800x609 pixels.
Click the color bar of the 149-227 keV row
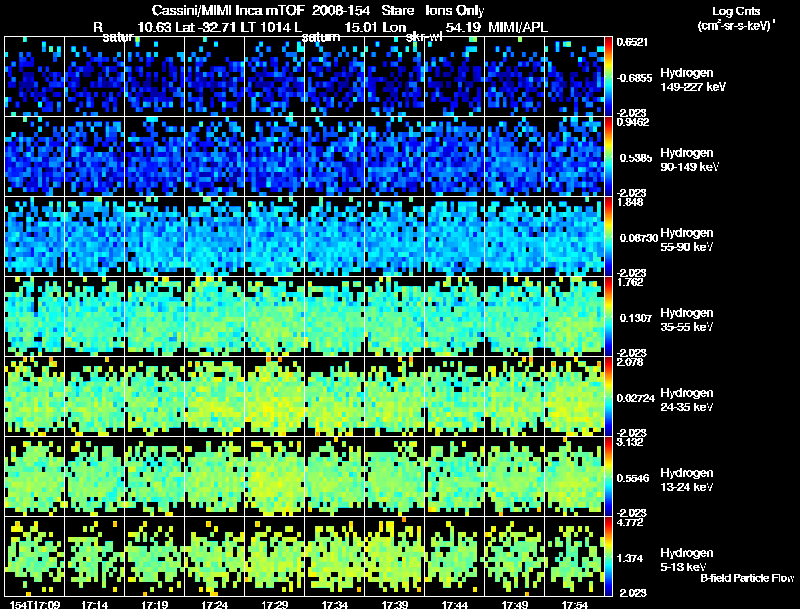click(608, 77)
